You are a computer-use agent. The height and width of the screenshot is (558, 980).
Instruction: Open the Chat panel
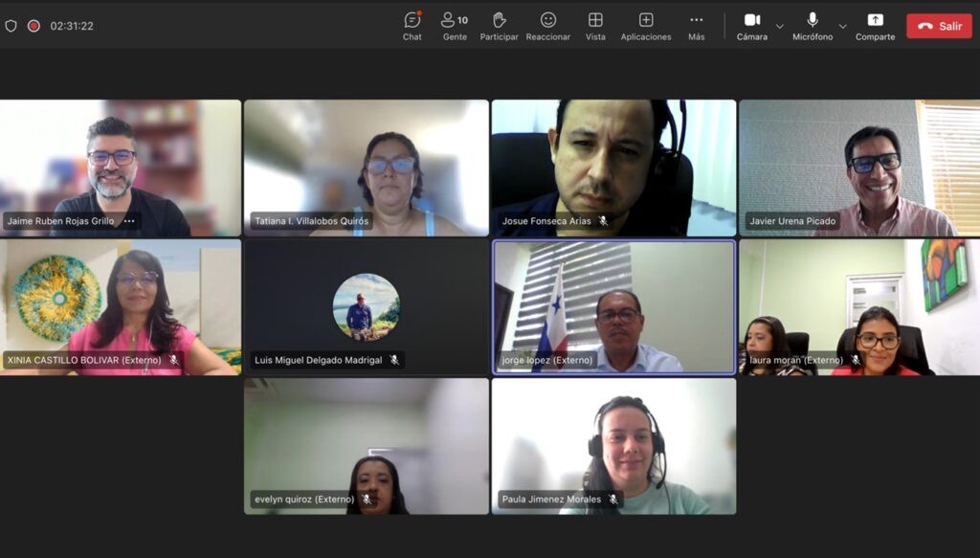(412, 26)
